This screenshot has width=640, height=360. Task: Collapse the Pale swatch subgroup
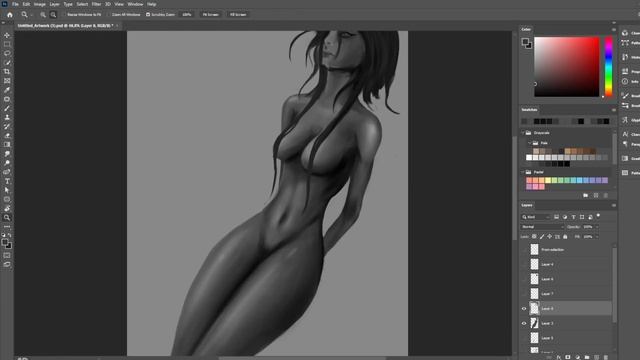tap(529, 143)
